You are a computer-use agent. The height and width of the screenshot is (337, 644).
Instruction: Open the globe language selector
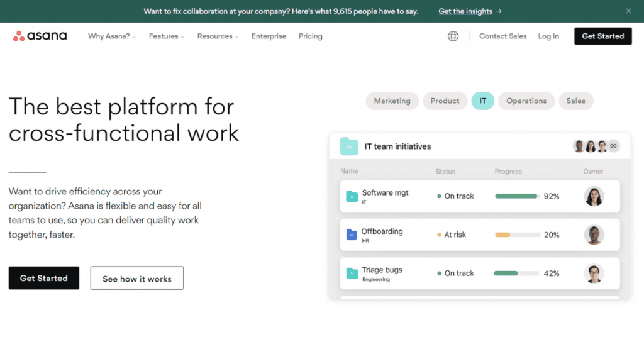[453, 36]
